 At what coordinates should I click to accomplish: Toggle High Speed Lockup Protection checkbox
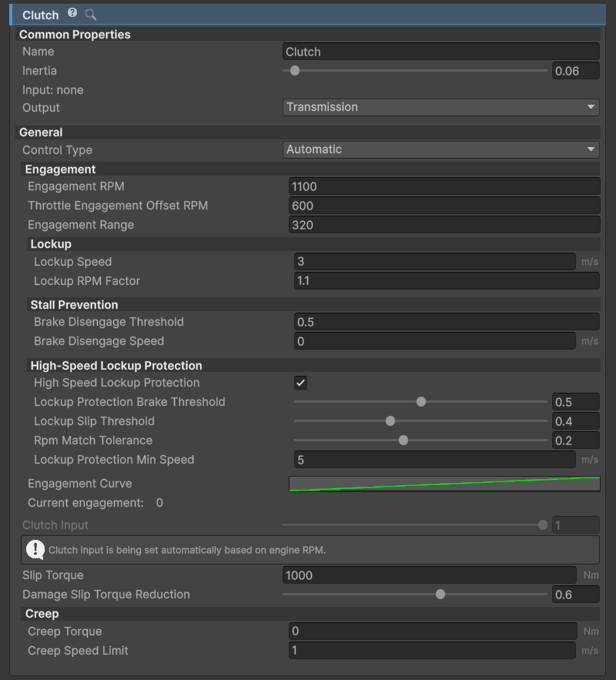[x=300, y=383]
